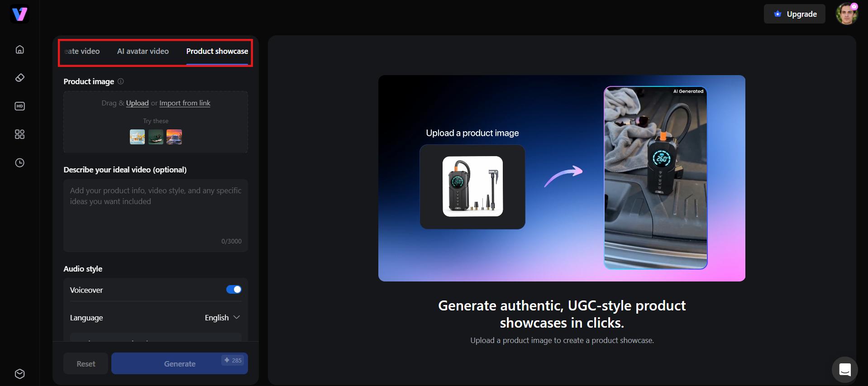868x386 pixels.
Task: Open the user profile avatar
Action: point(847,14)
